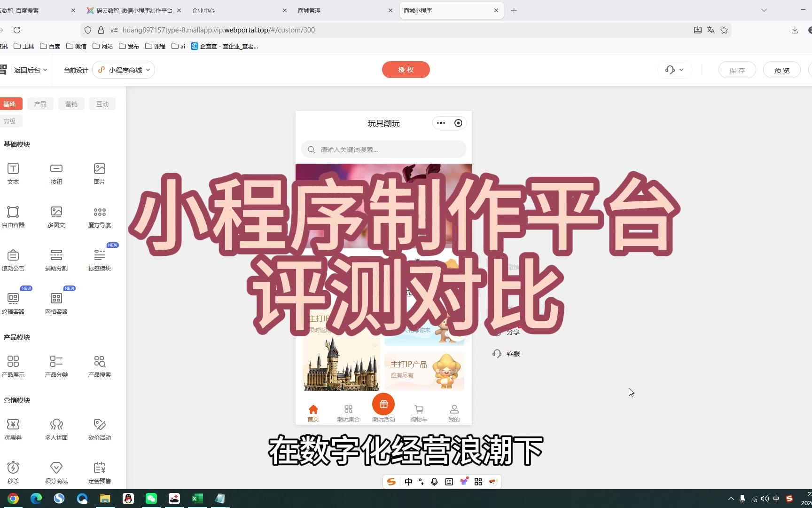The image size is (812, 508).
Task: Select the 优惠券 coupon module
Action: [13, 429]
